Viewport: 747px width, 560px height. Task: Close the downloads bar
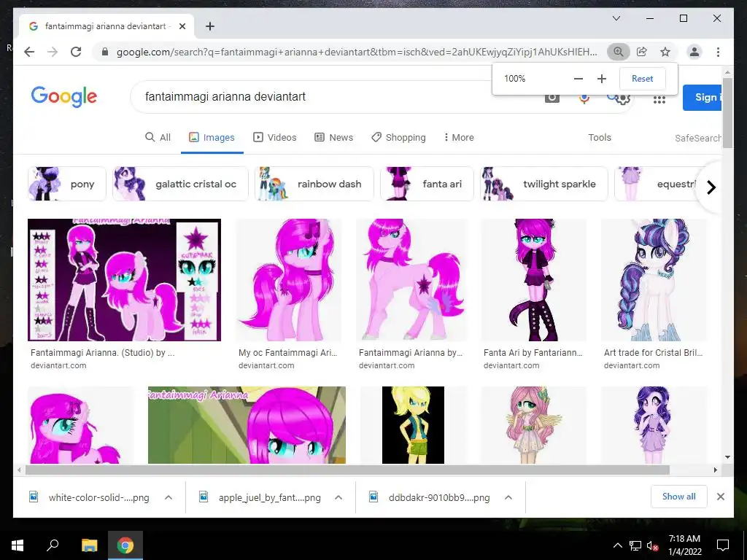[x=720, y=497]
